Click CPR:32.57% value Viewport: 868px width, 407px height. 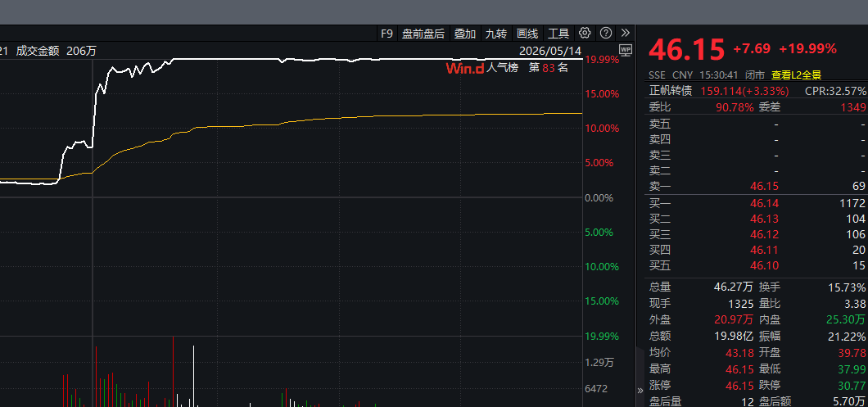click(836, 90)
